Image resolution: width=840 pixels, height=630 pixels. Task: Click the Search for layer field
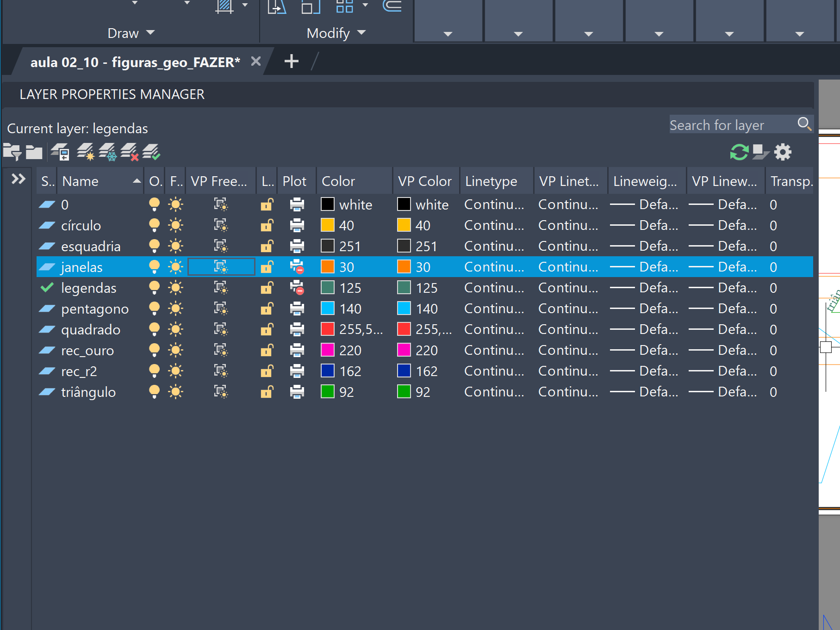(x=731, y=125)
